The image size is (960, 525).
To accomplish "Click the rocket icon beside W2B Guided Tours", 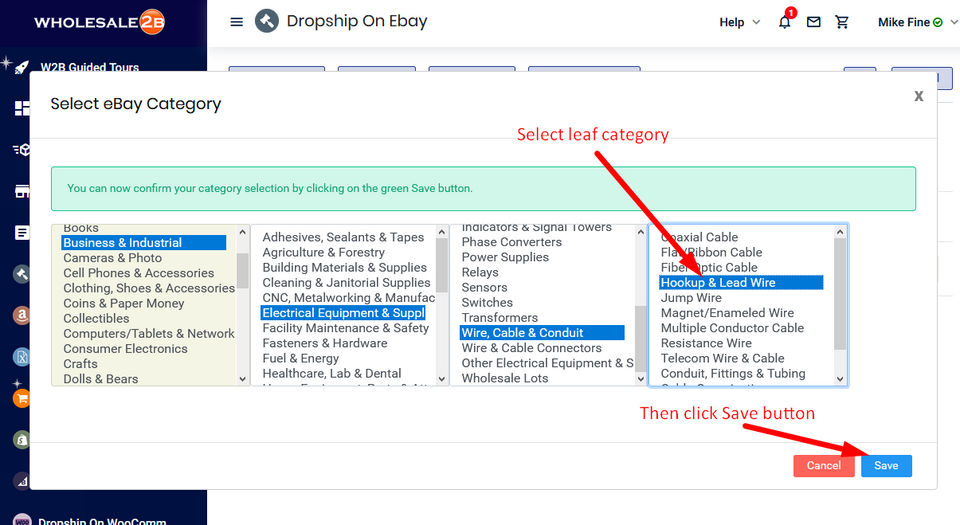I will point(21,67).
